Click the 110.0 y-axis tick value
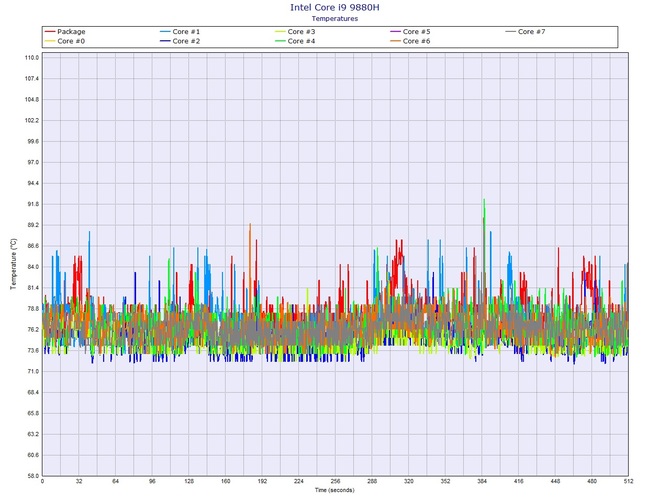The width and height of the screenshot is (670, 502). pos(32,58)
